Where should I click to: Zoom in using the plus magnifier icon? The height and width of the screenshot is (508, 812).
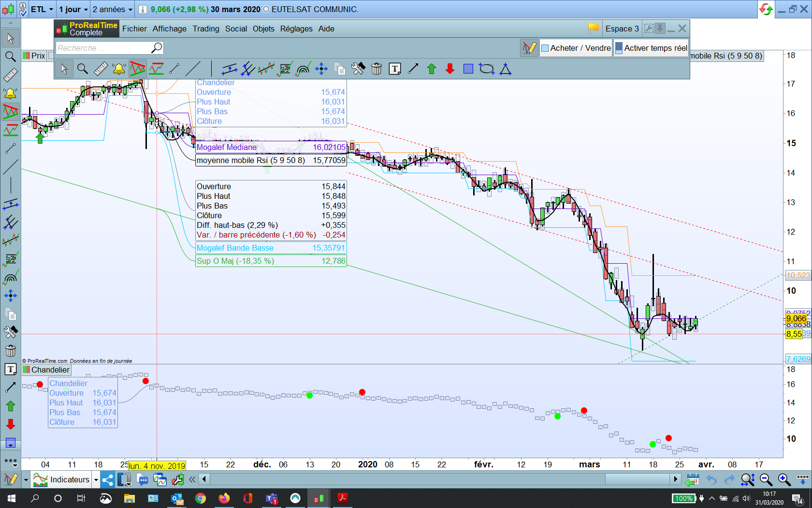[784, 479]
